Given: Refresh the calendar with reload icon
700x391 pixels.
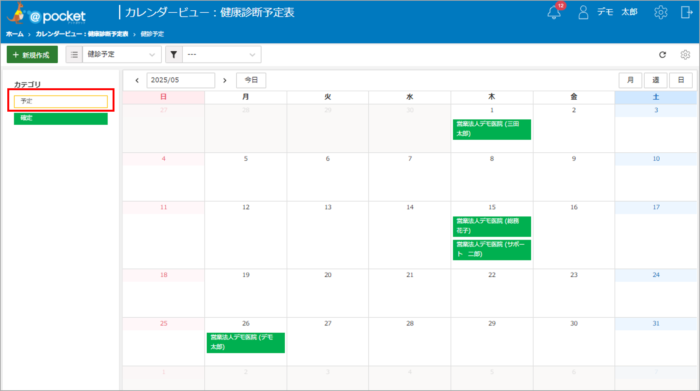Looking at the screenshot, I should click(662, 54).
